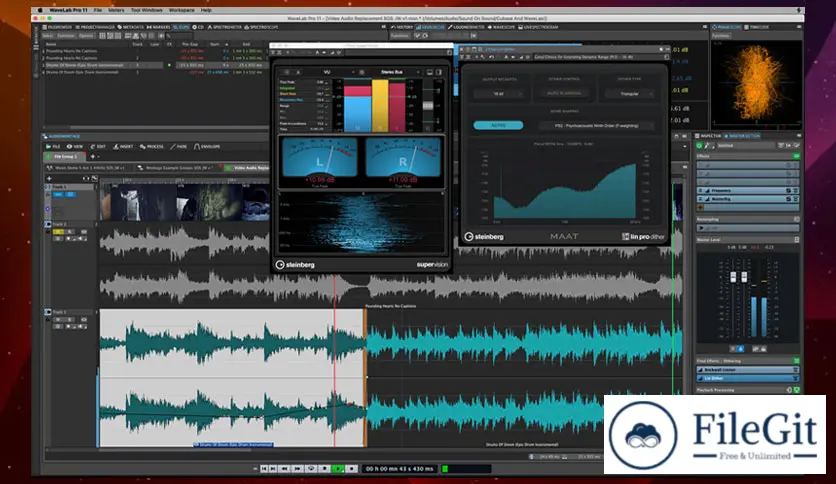The image size is (836, 484).
Task: Open the Master Section tab
Action: (x=742, y=136)
